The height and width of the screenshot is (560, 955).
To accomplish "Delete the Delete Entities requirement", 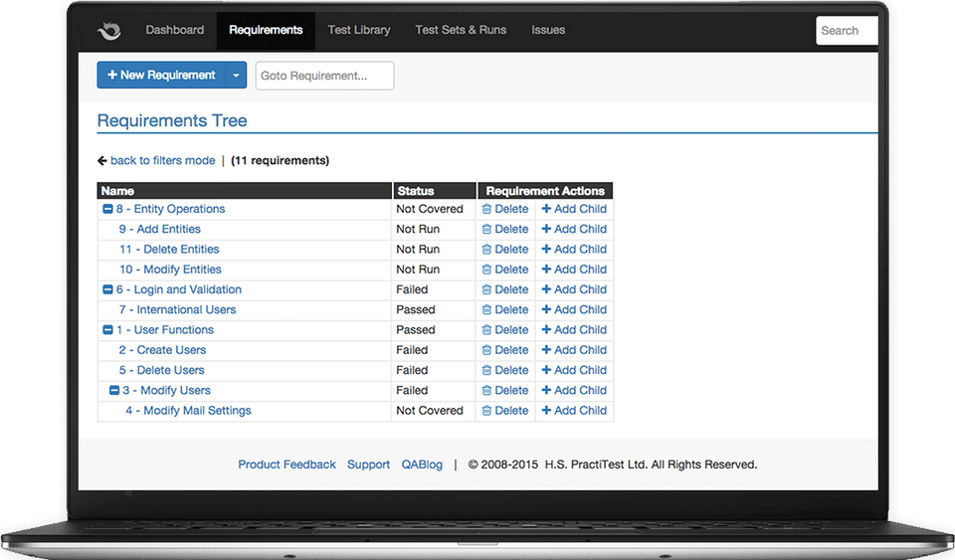I will 505,249.
